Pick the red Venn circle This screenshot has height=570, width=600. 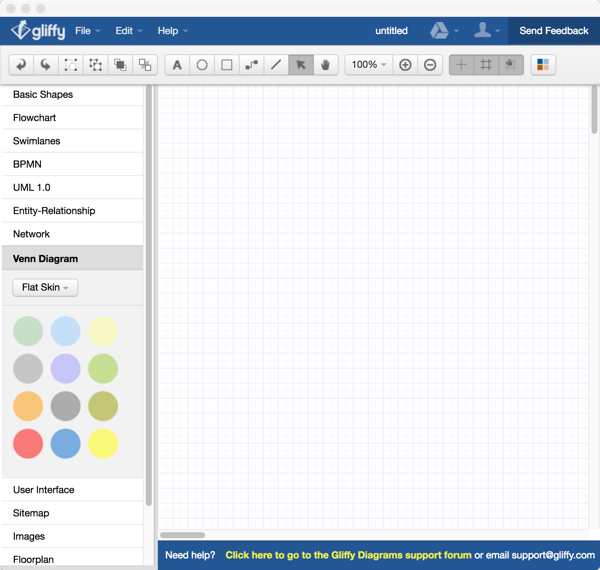click(28, 443)
